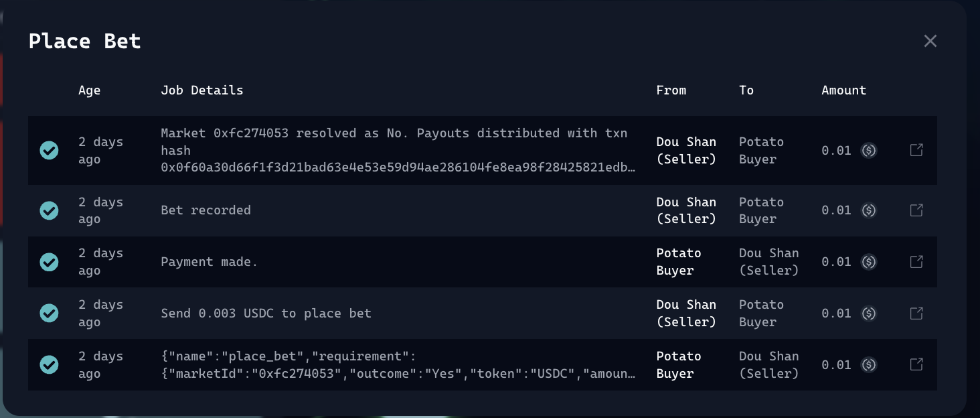Open external link for Bet recorded row
This screenshot has height=418, width=980.
pos(916,210)
